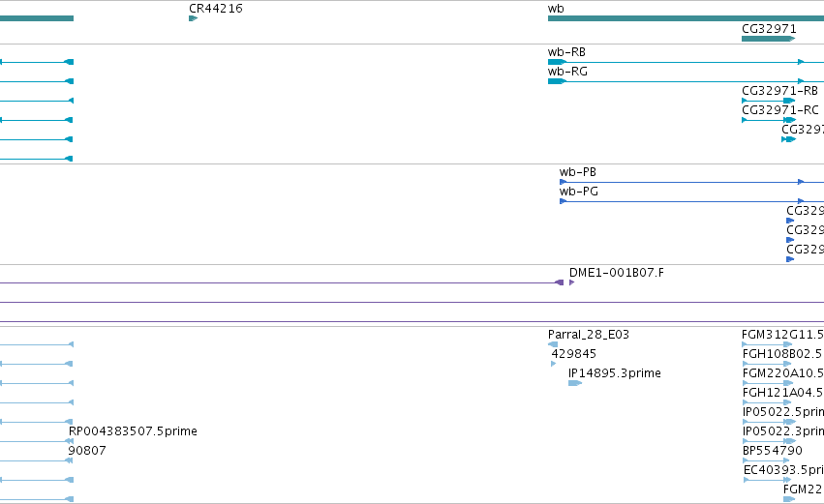Click the IP05022.3prime EST
The width and height of the screenshot is (824, 504).
768,441
